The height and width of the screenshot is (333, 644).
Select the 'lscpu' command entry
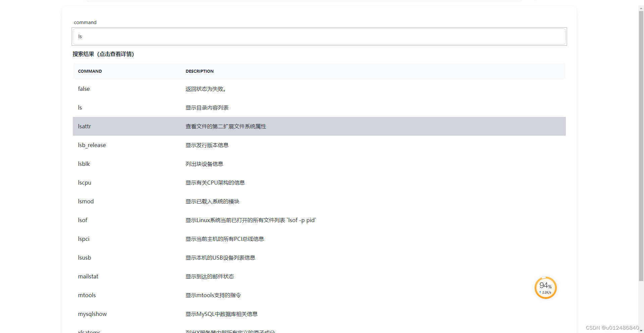(319, 183)
